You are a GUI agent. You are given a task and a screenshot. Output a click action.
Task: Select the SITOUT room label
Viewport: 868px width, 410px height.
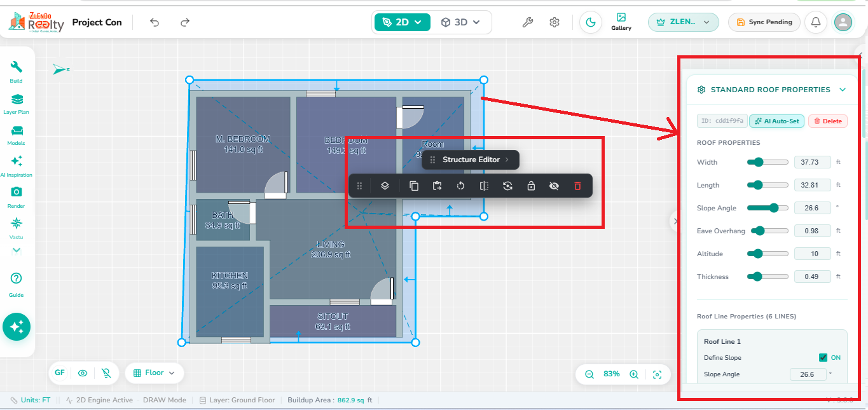coord(333,316)
